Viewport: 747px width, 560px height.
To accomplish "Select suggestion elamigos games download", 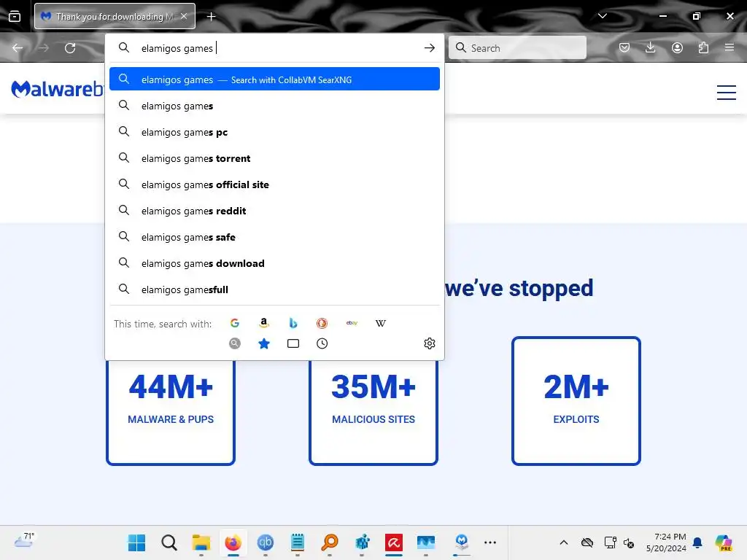I will click(274, 262).
